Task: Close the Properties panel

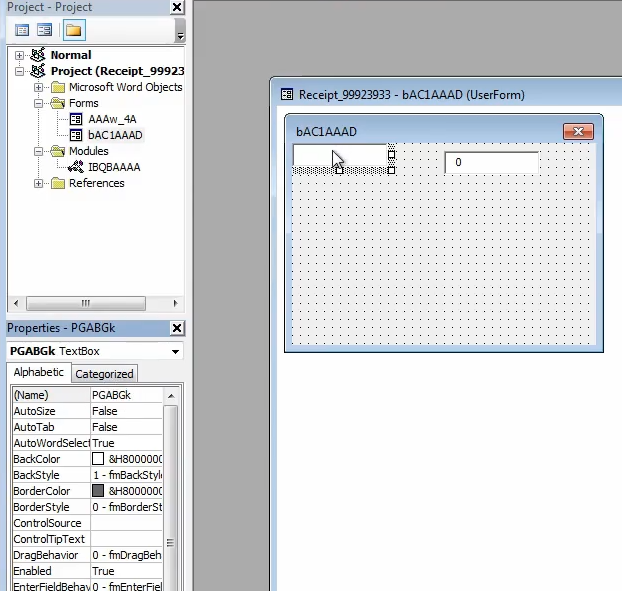Action: 177,328
